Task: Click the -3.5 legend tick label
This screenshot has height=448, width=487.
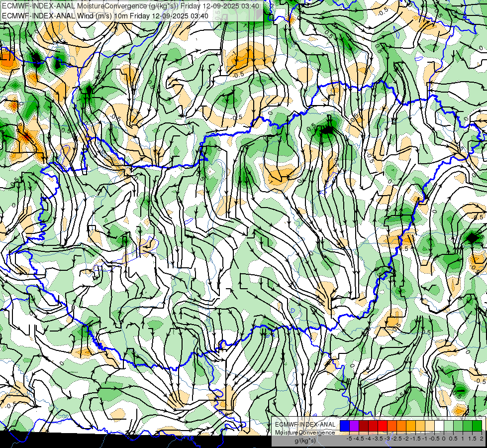Action: 378,439
